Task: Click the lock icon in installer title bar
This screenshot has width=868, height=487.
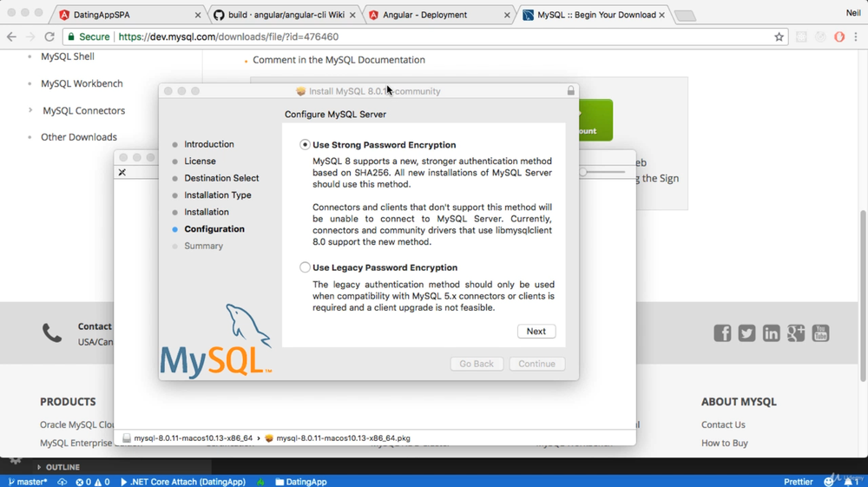Action: pos(571,90)
